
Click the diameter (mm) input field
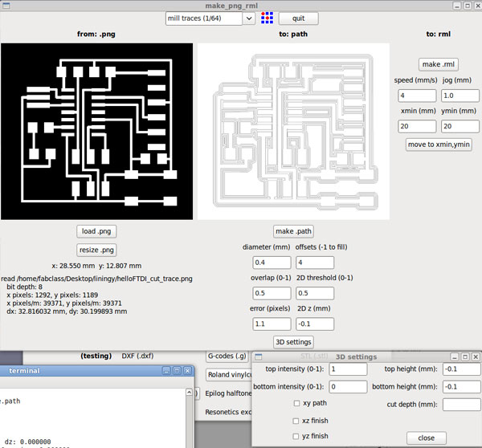272,263
